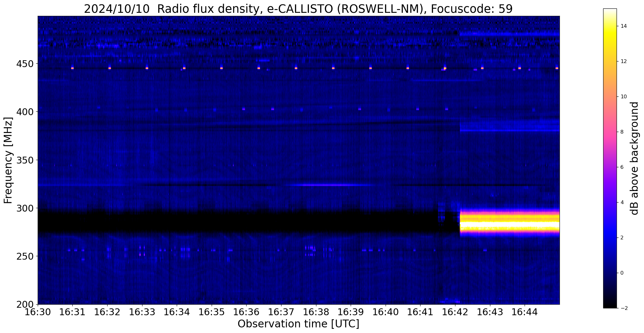The width and height of the screenshot is (644, 333).
Task: Click the 16:30 time tick label
Action: [x=38, y=312]
